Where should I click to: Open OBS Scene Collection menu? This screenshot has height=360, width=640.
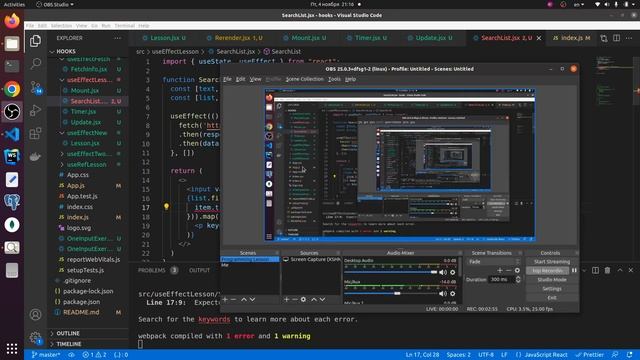[x=304, y=79]
